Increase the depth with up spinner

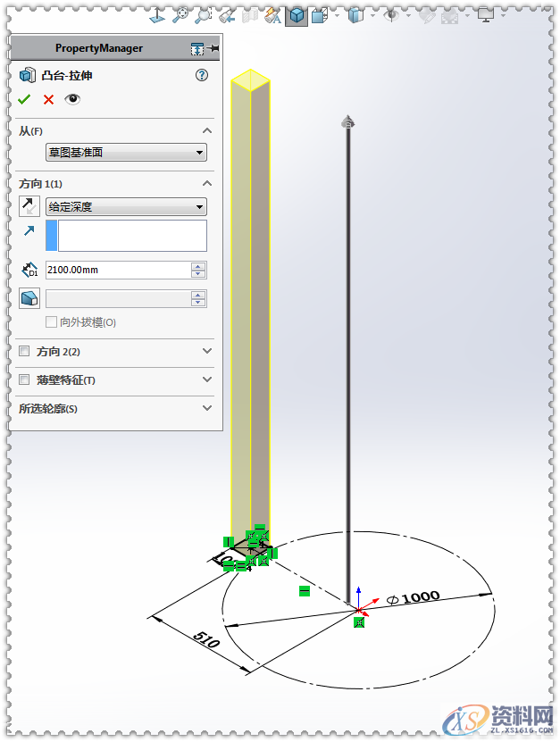(198, 266)
